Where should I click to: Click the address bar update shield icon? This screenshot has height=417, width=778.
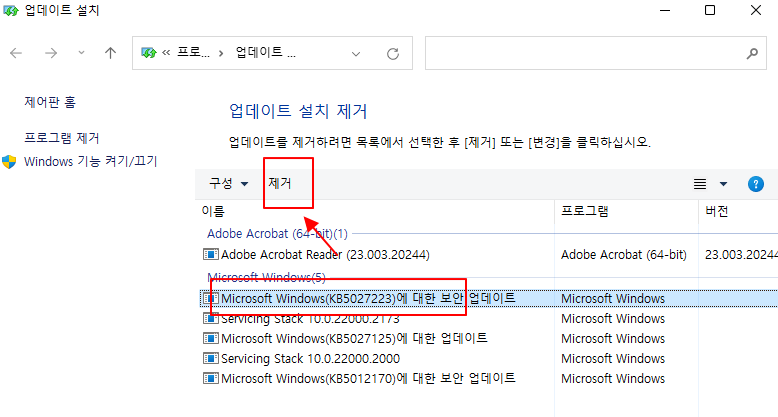pos(148,53)
